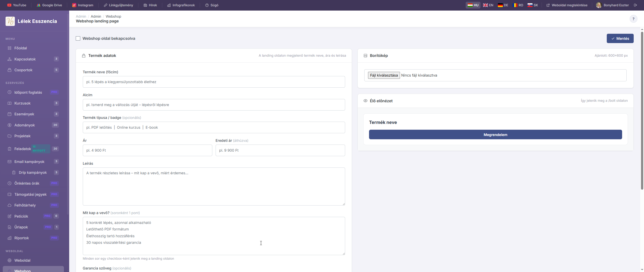
Task: Open Linkgyűjtemény link collection
Action: tap(118, 5)
